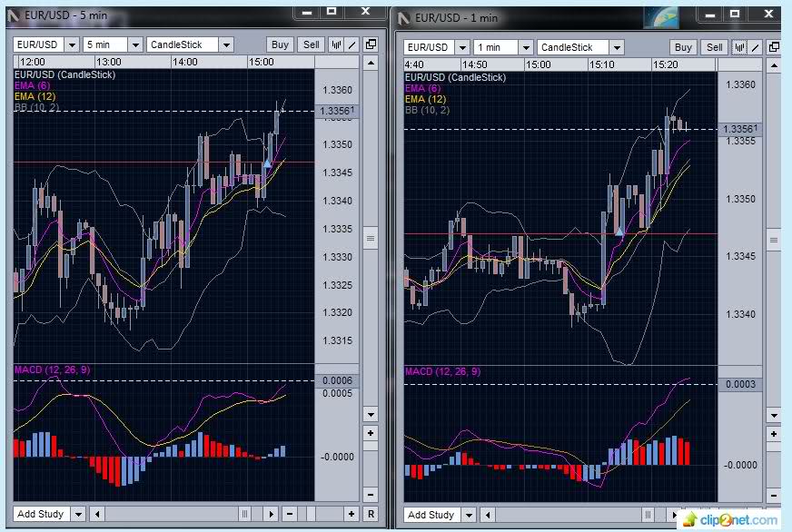Click detach chart icon in 1 min window
Image resolution: width=792 pixels, height=532 pixels.
(774, 47)
